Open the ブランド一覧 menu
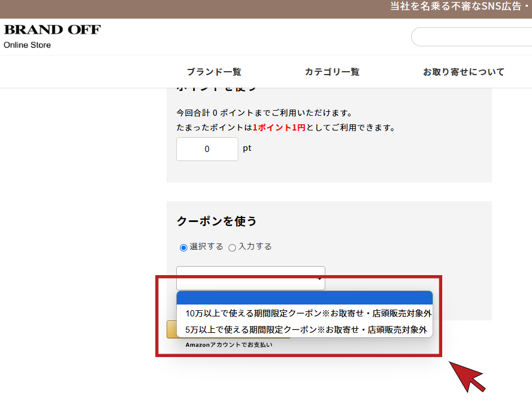Viewport: 532px width, 400px height. pyautogui.click(x=214, y=72)
